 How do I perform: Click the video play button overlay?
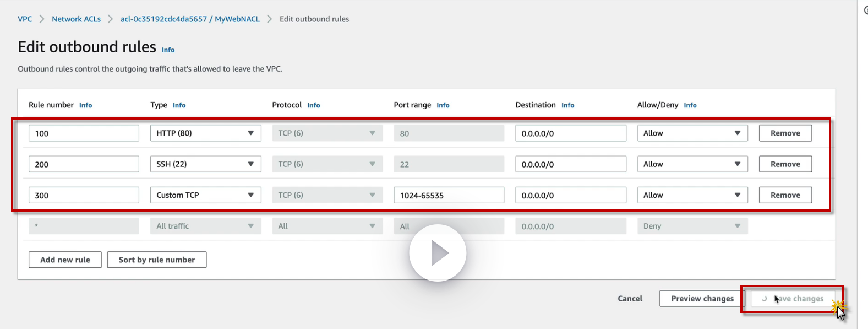click(438, 253)
